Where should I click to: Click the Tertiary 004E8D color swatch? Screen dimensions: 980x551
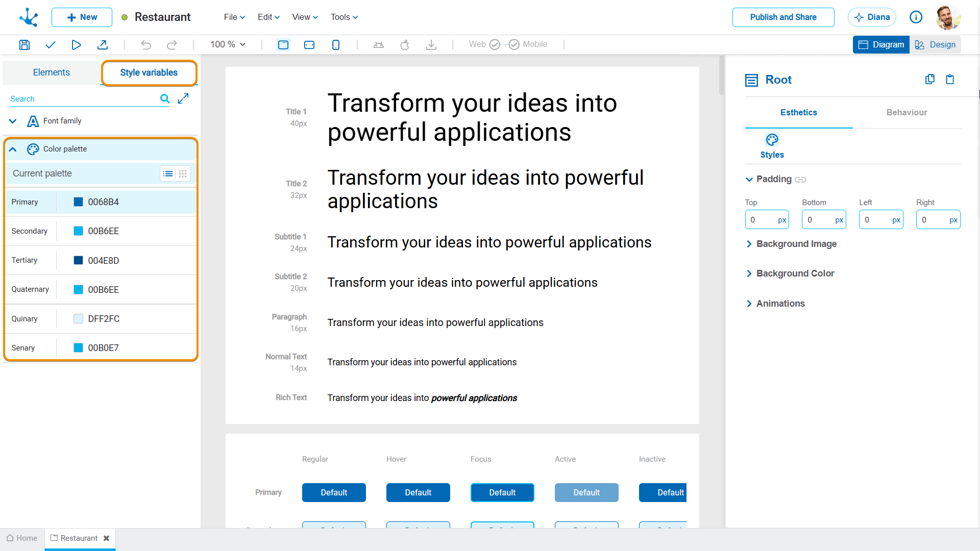pyautogui.click(x=78, y=260)
